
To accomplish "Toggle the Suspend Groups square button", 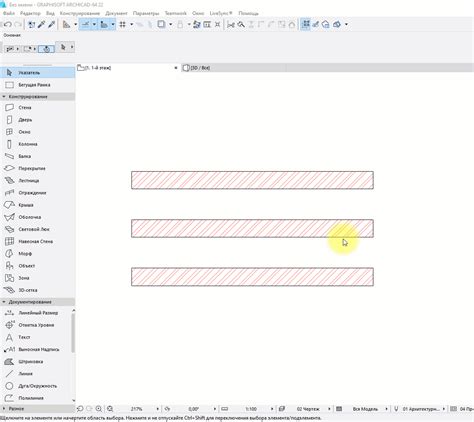I will click(161, 24).
